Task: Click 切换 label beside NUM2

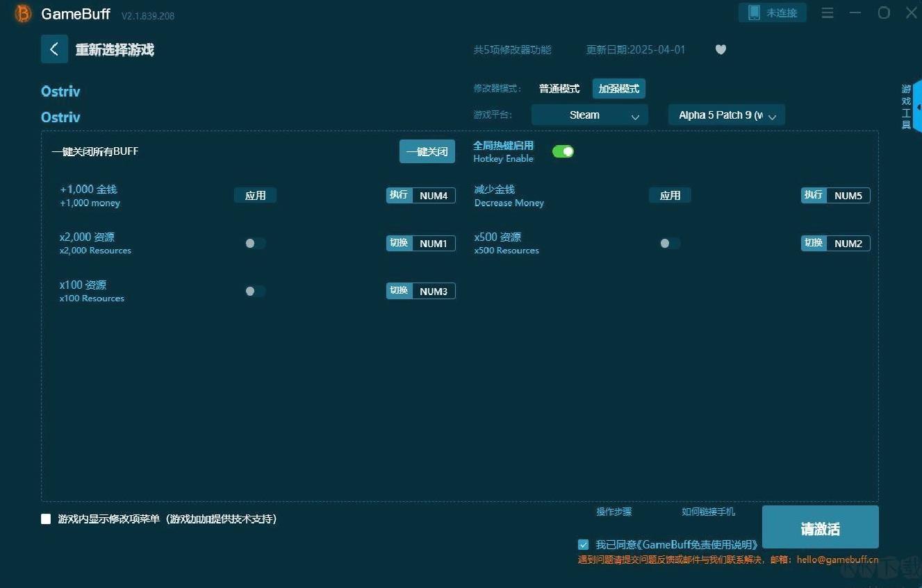Action: click(814, 243)
